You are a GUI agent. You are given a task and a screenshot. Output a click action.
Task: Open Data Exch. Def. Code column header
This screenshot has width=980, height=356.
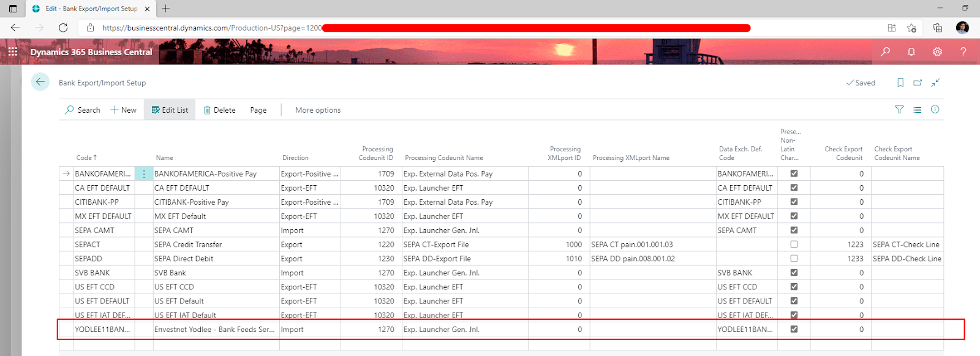pos(740,153)
